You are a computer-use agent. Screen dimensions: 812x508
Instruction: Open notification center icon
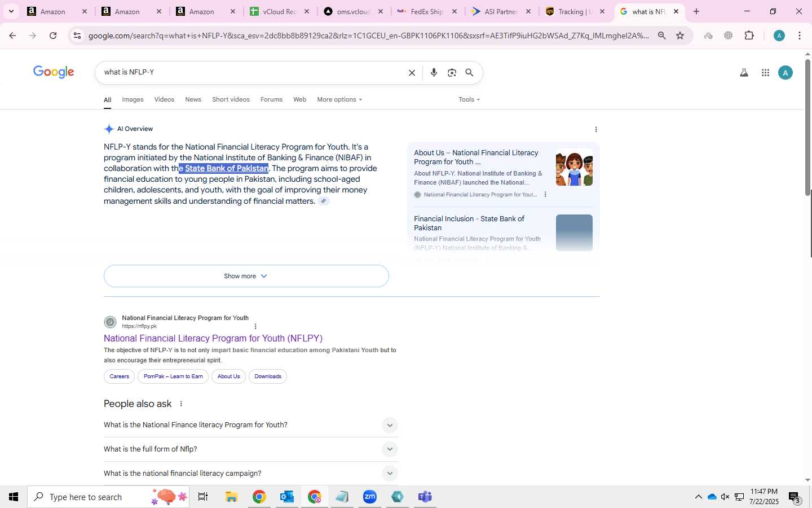[795, 497]
